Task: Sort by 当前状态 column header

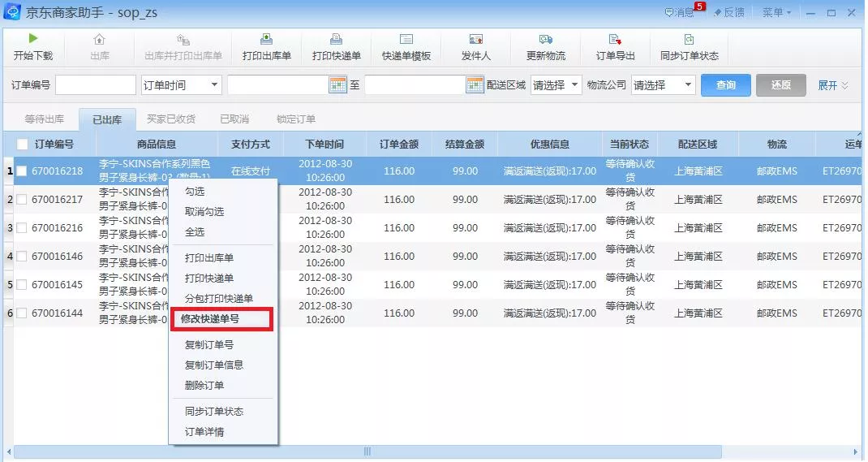Action: tap(630, 144)
